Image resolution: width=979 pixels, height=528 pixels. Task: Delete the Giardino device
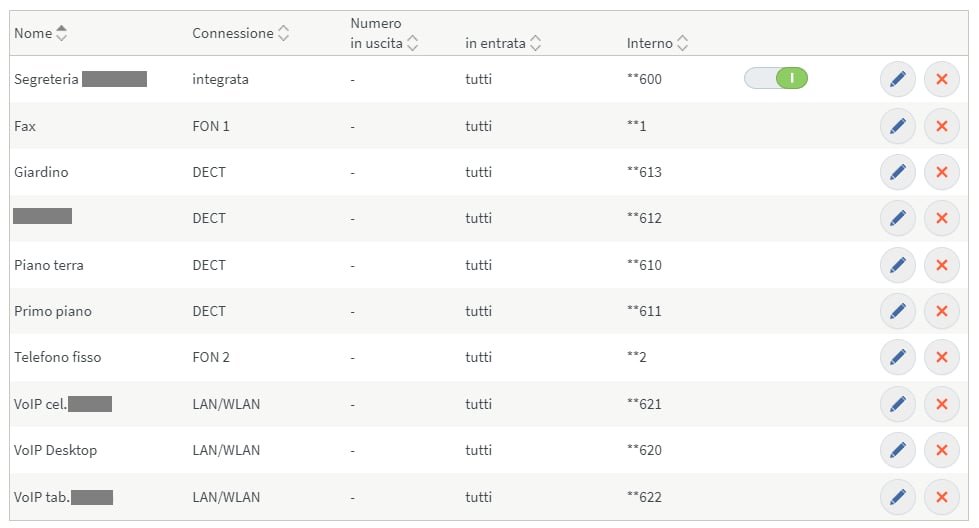pyautogui.click(x=941, y=172)
